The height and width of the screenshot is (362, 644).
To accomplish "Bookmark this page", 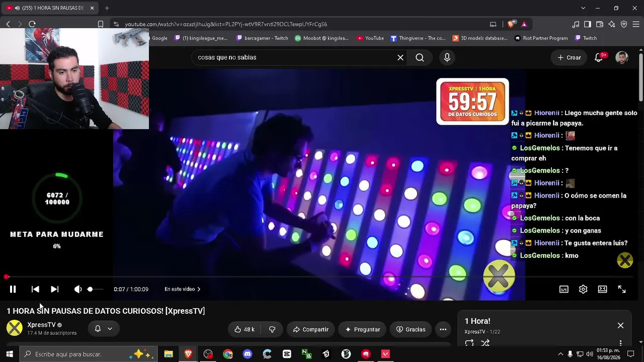I will point(101,24).
